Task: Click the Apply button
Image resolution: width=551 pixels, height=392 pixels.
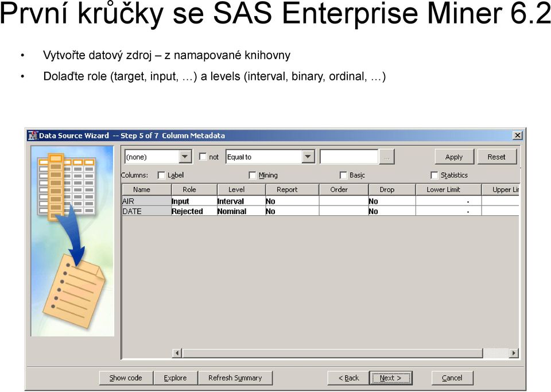Action: (x=454, y=157)
